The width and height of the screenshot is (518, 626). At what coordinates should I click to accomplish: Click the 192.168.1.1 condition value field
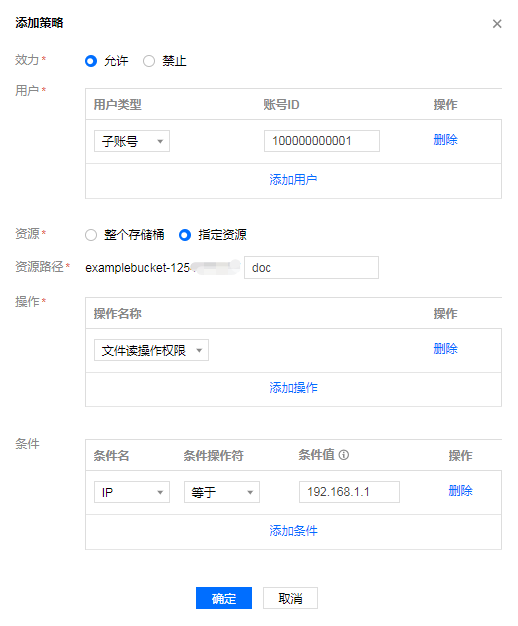click(349, 492)
